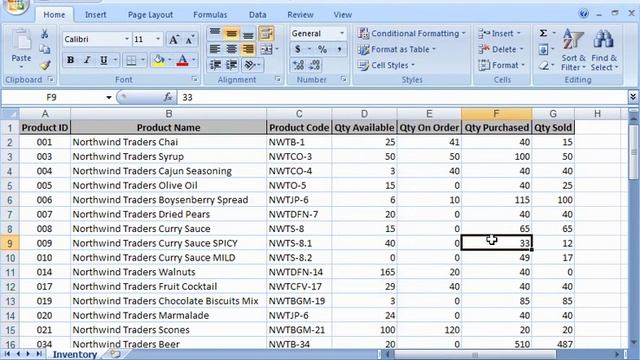Open the Office Button
Screen dimensions: 640x360
pyautogui.click(x=15, y=6)
